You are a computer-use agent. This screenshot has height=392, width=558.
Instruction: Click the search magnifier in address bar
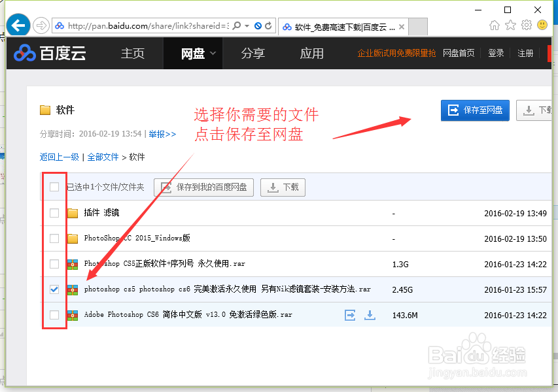tap(236, 25)
